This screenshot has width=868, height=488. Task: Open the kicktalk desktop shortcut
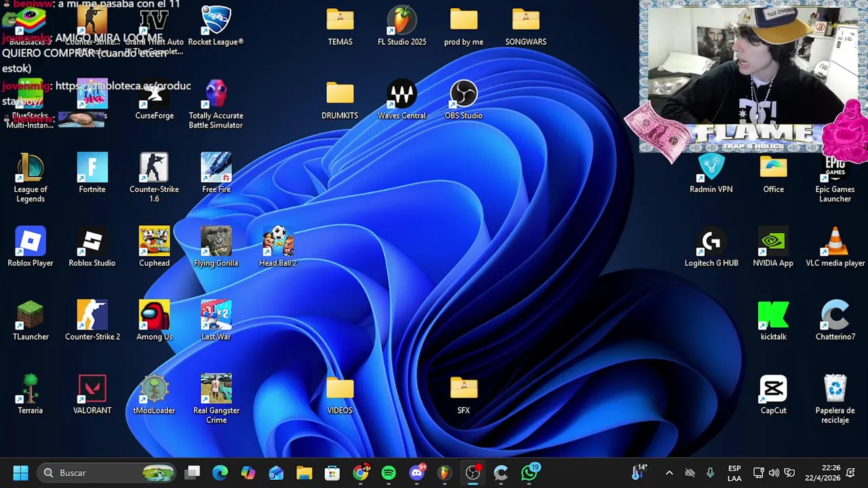point(773,321)
